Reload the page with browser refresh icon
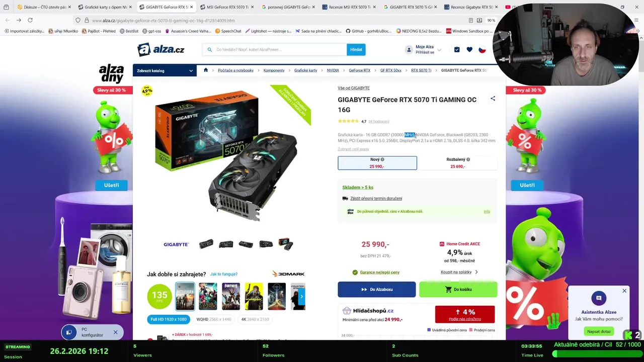 (30, 20)
